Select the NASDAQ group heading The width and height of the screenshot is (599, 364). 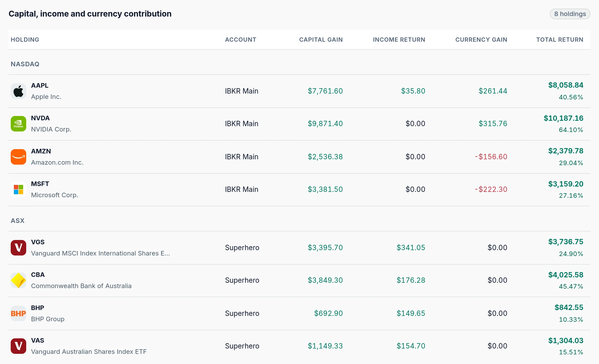[25, 64]
